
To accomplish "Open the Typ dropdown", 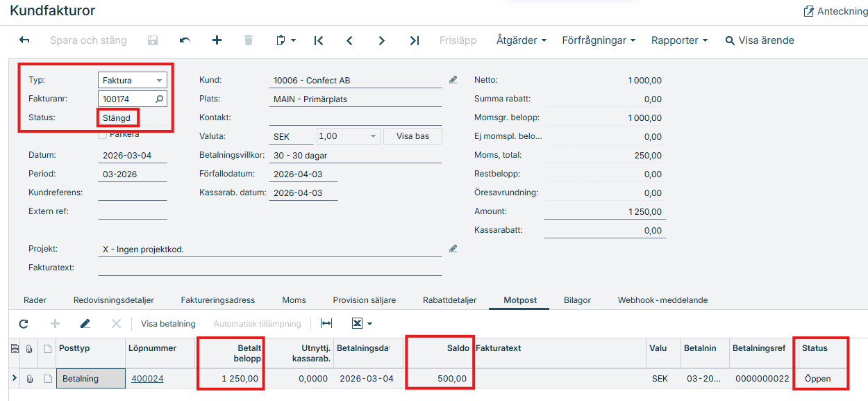I will [159, 81].
